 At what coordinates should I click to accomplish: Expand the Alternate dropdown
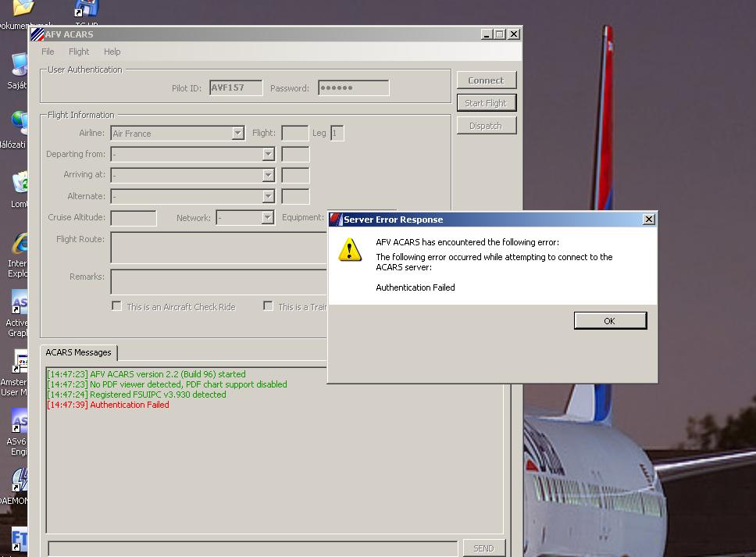(269, 196)
